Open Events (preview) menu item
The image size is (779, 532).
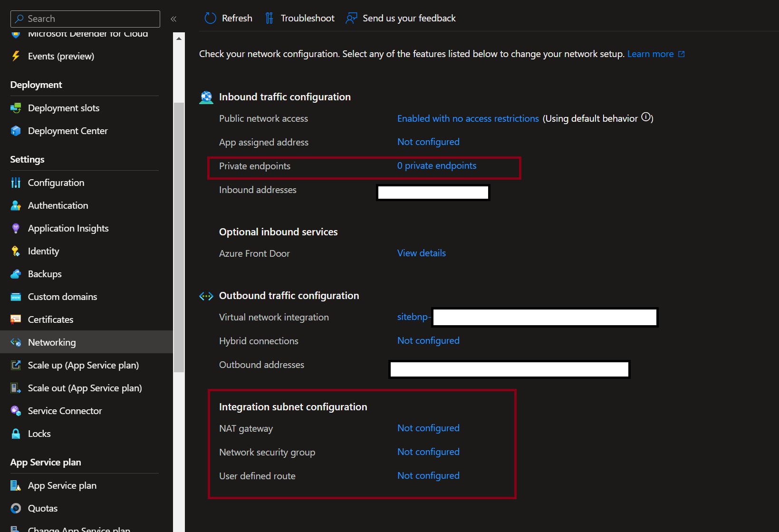(x=61, y=56)
